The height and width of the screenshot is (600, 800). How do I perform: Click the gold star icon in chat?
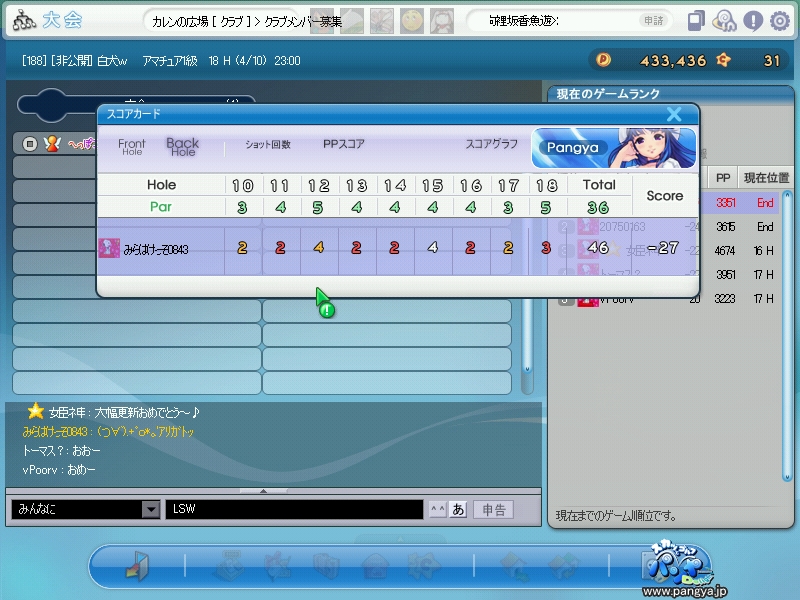tap(36, 411)
